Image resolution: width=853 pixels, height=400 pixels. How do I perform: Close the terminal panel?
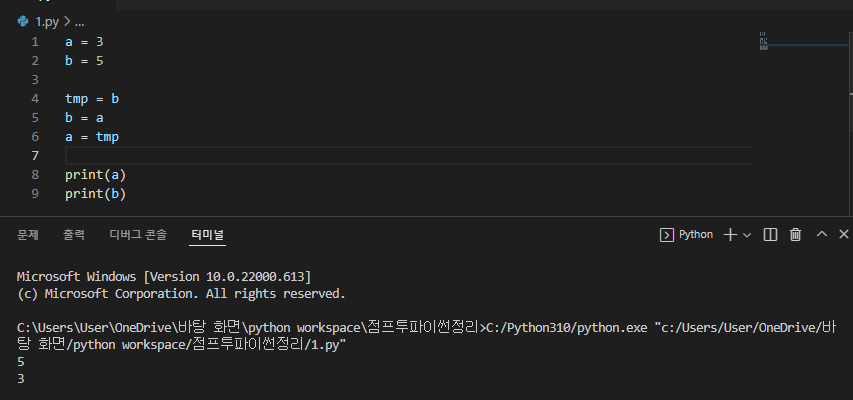tap(844, 234)
